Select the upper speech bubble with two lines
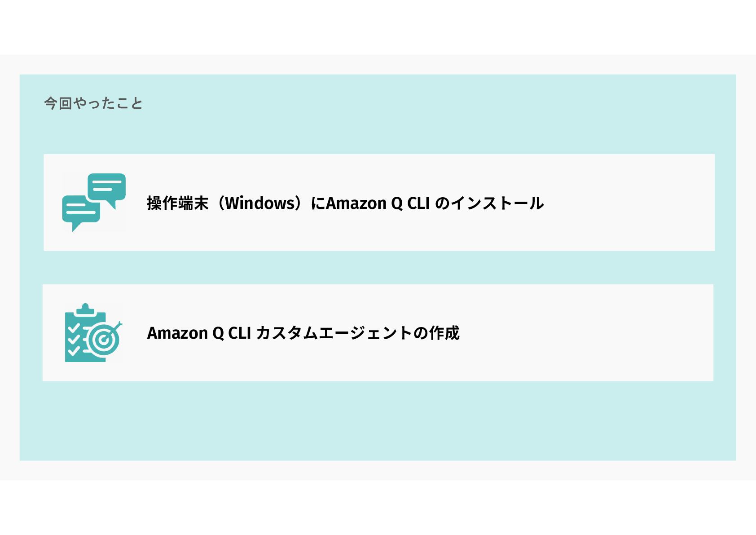The height and width of the screenshot is (535, 756). (107, 186)
